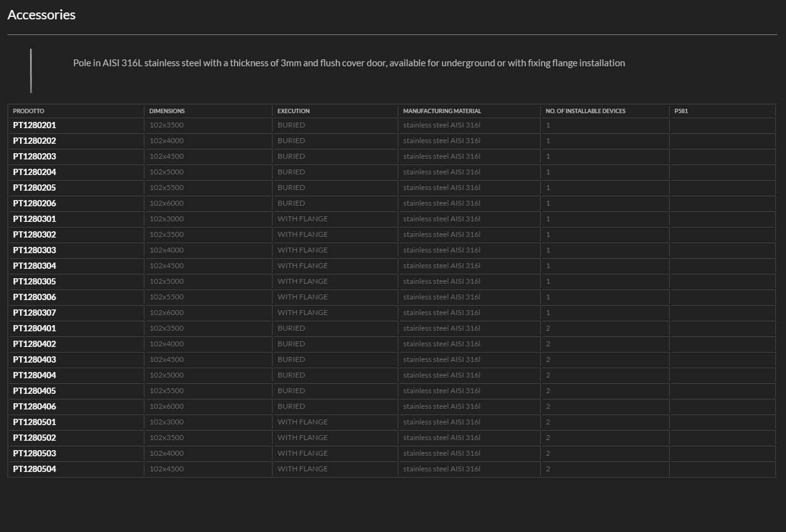The width and height of the screenshot is (786, 532).
Task: Click product code PT1280501
Action: click(x=34, y=422)
